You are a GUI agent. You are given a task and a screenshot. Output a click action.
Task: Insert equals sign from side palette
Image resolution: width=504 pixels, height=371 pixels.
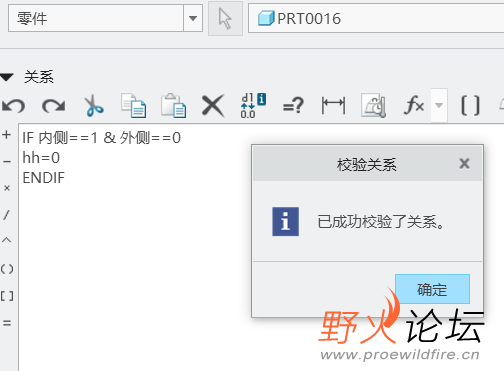[x=7, y=323]
